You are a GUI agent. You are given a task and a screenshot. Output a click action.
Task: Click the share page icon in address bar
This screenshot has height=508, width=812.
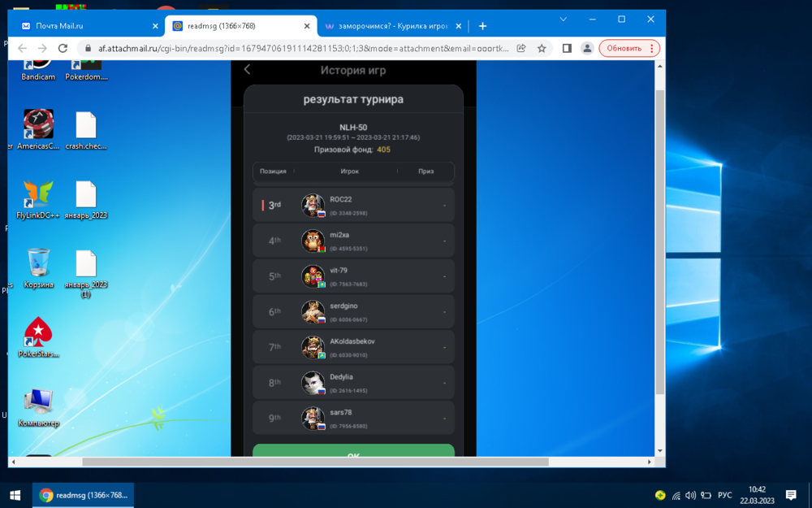pos(523,49)
